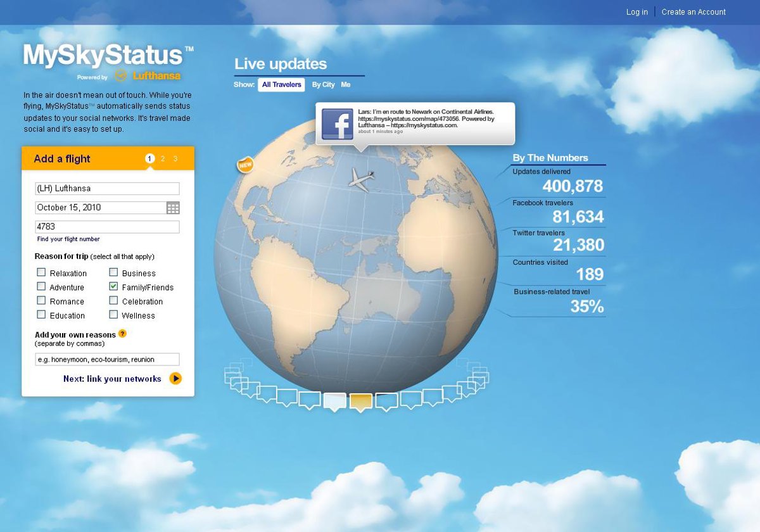The image size is (760, 532).
Task: Click the flight number field containing 4783
Action: pyautogui.click(x=107, y=227)
